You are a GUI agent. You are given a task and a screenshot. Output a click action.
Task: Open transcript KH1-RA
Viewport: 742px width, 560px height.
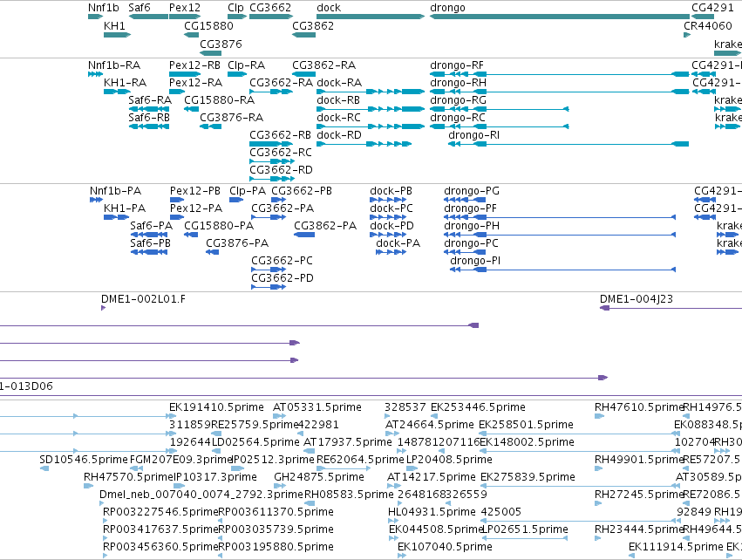(x=125, y=82)
